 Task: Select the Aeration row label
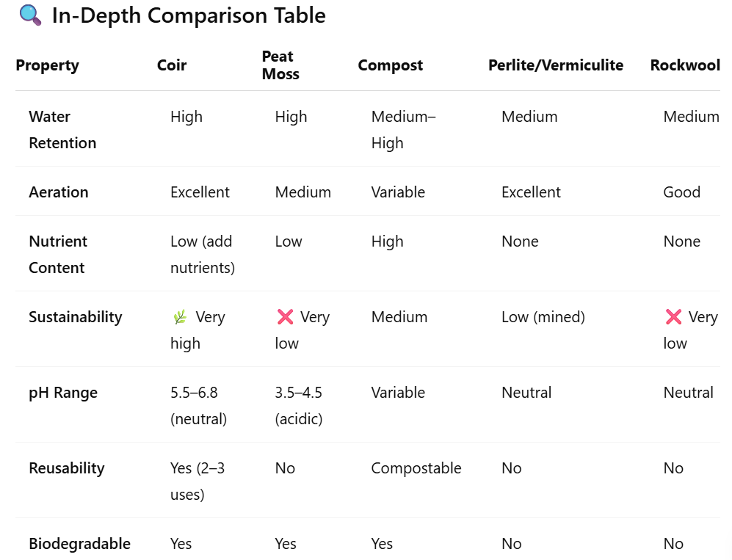58,192
